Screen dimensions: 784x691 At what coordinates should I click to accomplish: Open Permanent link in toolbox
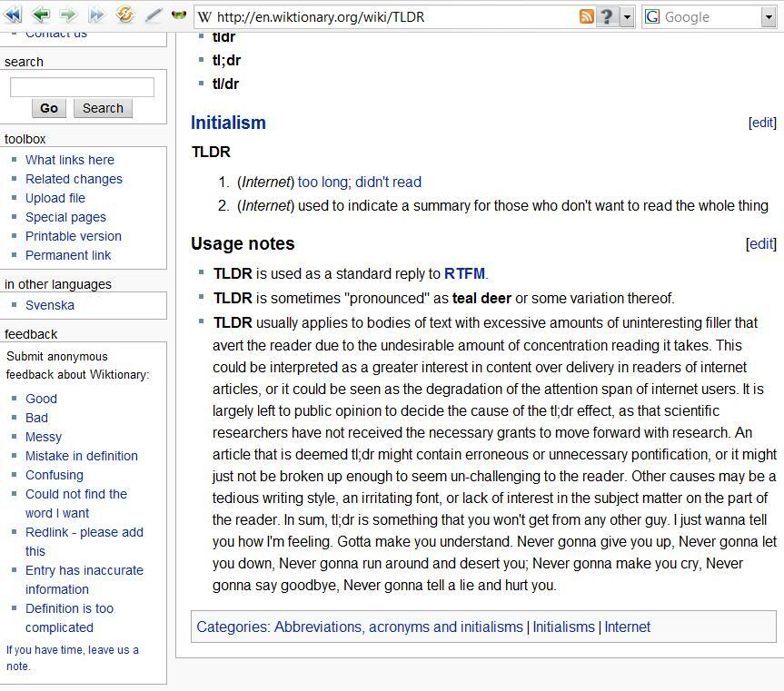click(68, 255)
